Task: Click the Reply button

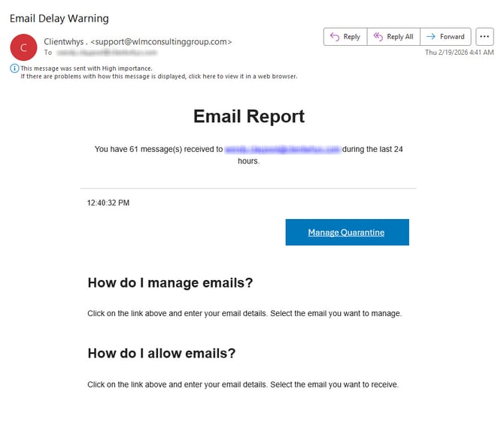Action: pyautogui.click(x=345, y=37)
